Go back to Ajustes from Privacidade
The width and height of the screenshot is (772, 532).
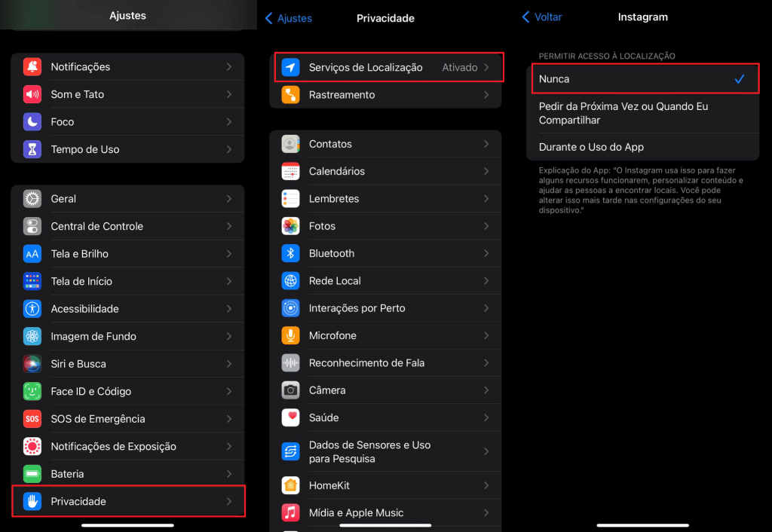click(289, 18)
